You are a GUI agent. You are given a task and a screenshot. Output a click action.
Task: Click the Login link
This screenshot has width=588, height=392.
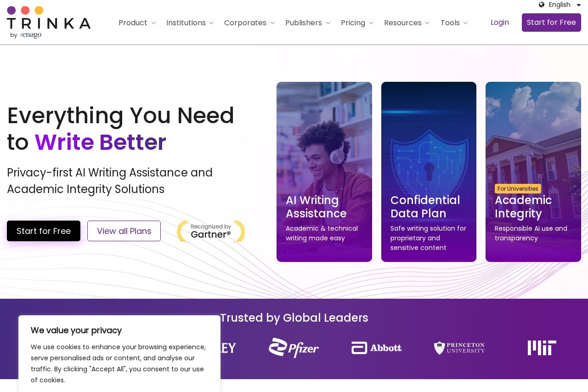pyautogui.click(x=500, y=23)
